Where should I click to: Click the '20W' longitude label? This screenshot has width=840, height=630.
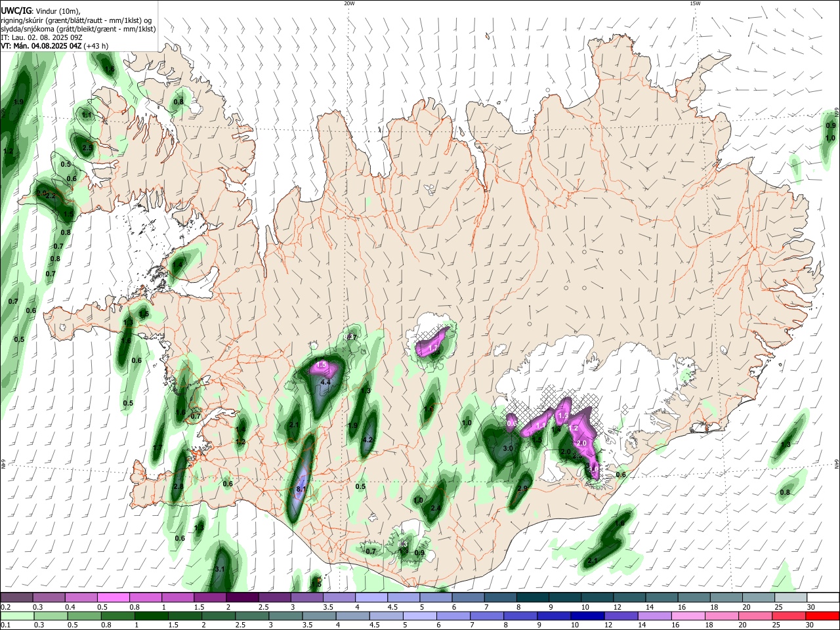pos(349,3)
